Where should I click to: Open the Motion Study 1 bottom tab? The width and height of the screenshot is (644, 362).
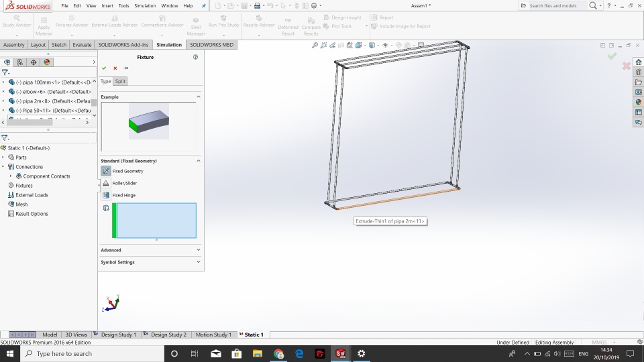(x=213, y=335)
